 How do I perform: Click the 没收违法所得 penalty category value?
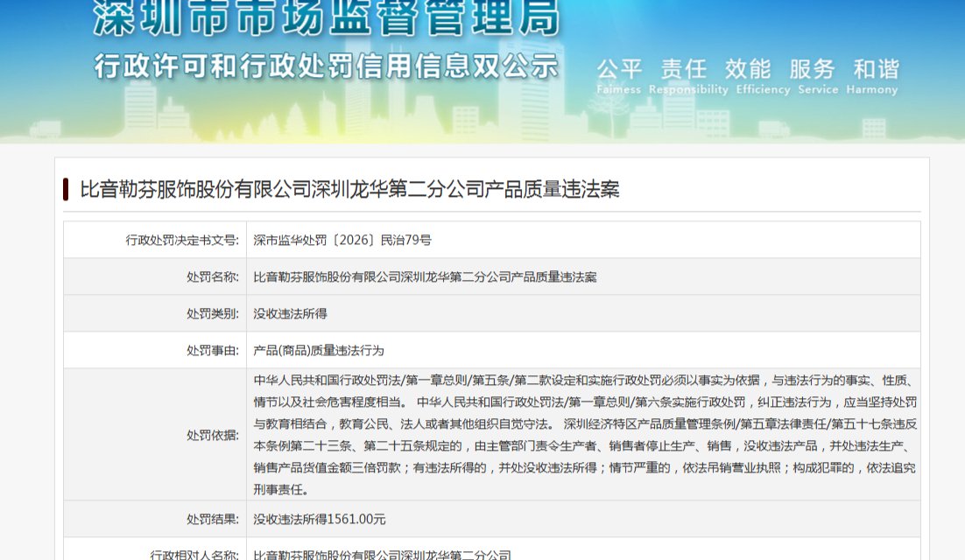[290, 314]
